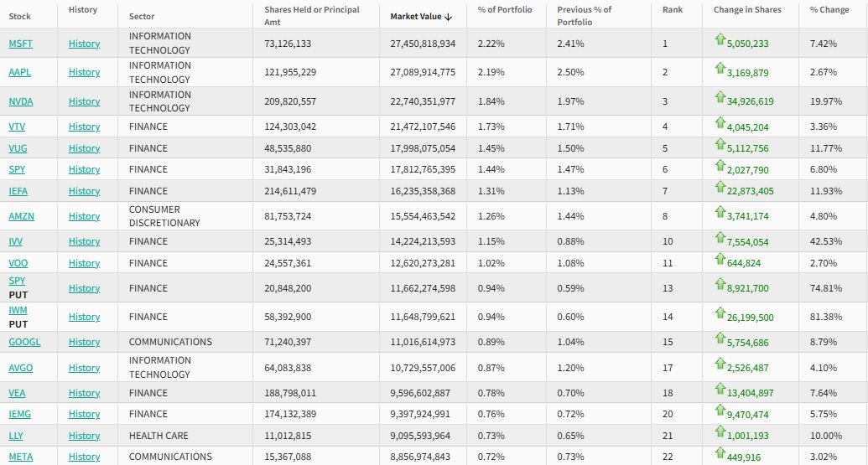View History for AVGO row

84,368
